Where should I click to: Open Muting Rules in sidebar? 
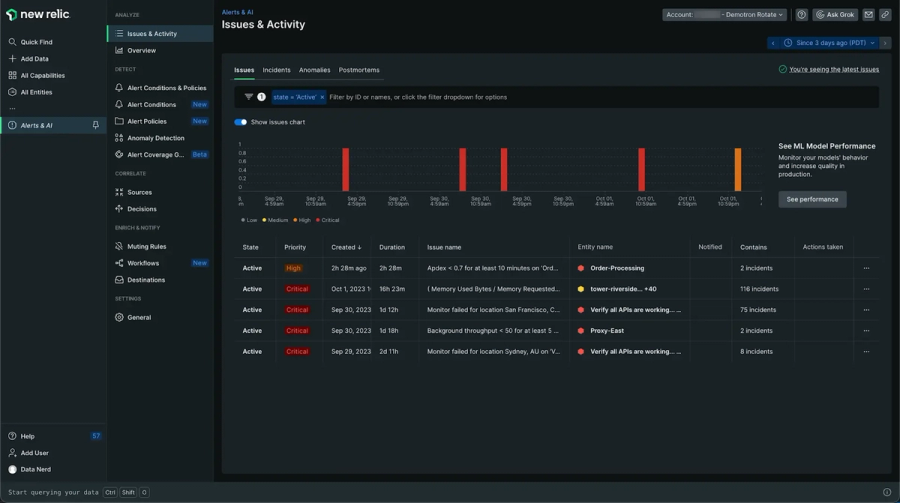coord(146,246)
